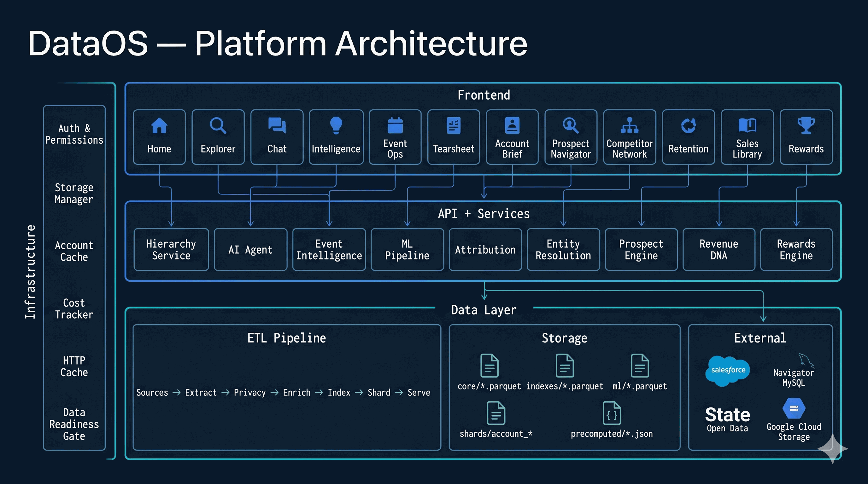The height and width of the screenshot is (484, 868).
Task: Click the core/*.parquet file icon
Action: click(489, 366)
